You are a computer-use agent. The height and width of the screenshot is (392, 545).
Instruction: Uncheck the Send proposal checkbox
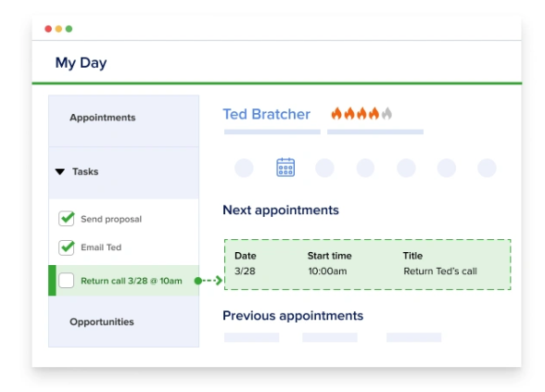67,219
